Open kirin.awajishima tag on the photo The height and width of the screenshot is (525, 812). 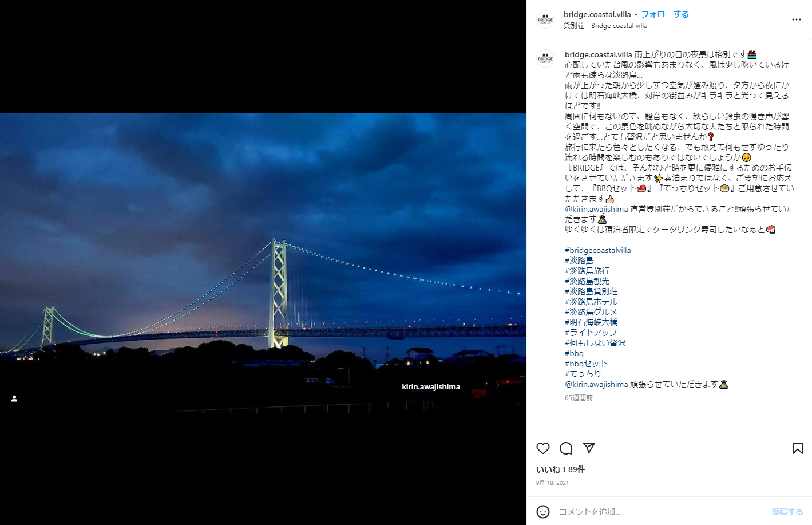click(x=431, y=386)
